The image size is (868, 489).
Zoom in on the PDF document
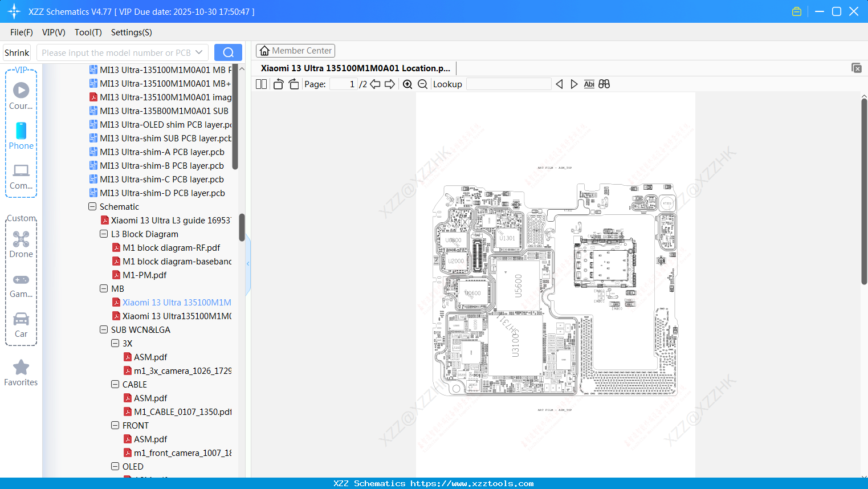point(407,84)
